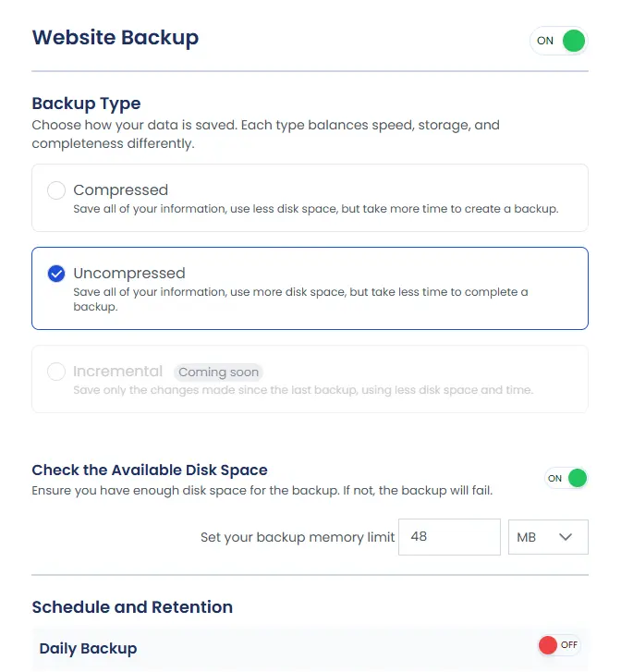Turn off the Website Backup switch

click(x=559, y=41)
